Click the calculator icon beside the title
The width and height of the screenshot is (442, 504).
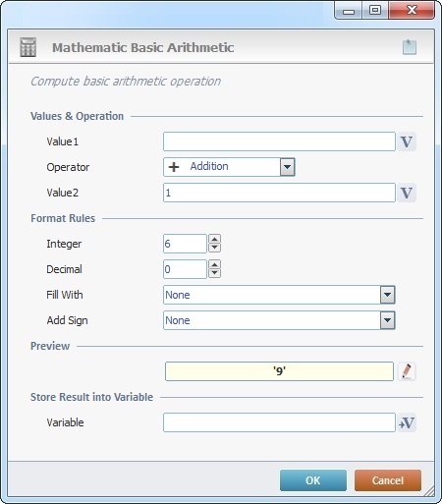click(x=28, y=47)
